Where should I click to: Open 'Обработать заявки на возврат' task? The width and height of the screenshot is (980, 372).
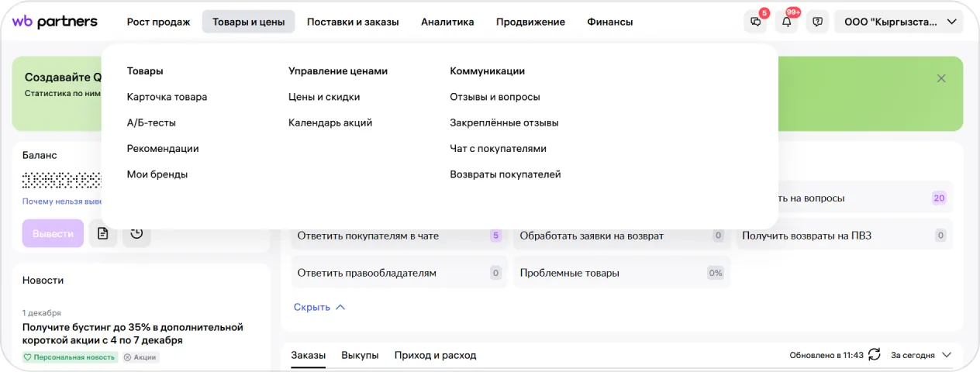(x=592, y=236)
